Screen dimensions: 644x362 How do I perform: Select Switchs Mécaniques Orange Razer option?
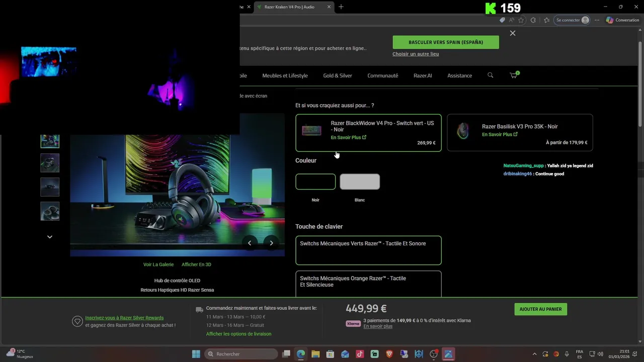(368, 284)
